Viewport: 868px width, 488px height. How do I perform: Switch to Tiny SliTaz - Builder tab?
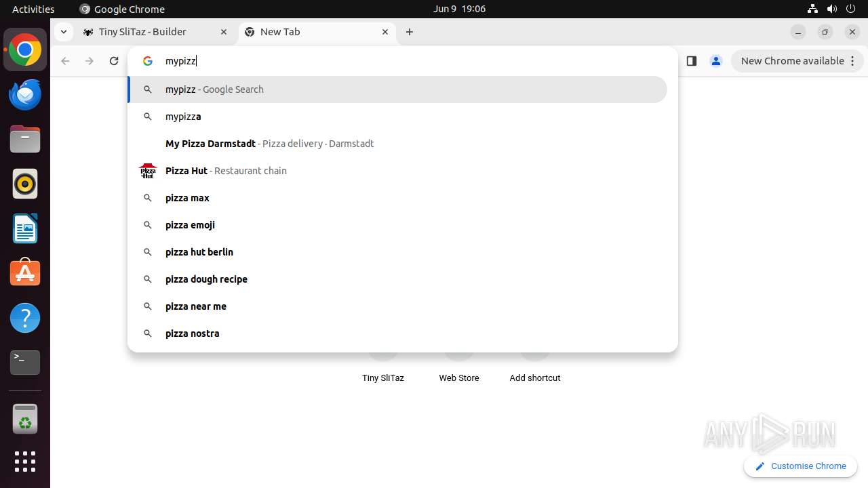156,32
